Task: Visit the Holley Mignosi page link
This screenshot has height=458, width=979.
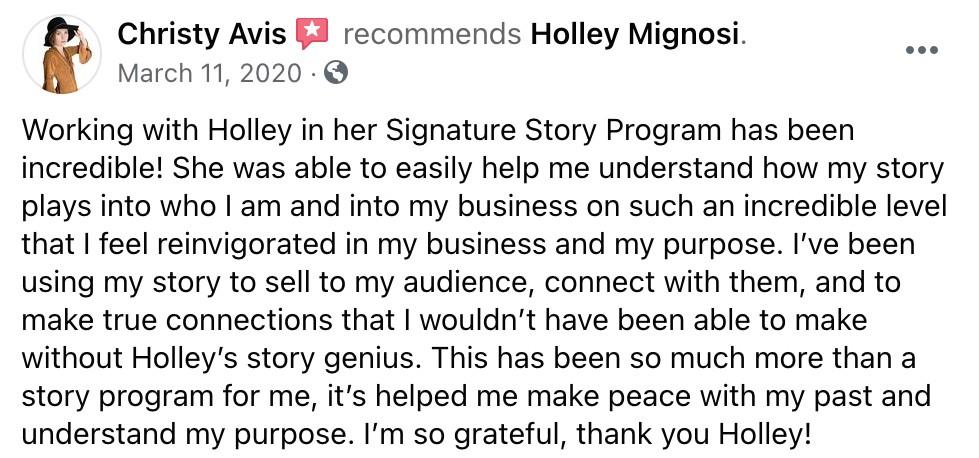Action: pyautogui.click(x=634, y=35)
